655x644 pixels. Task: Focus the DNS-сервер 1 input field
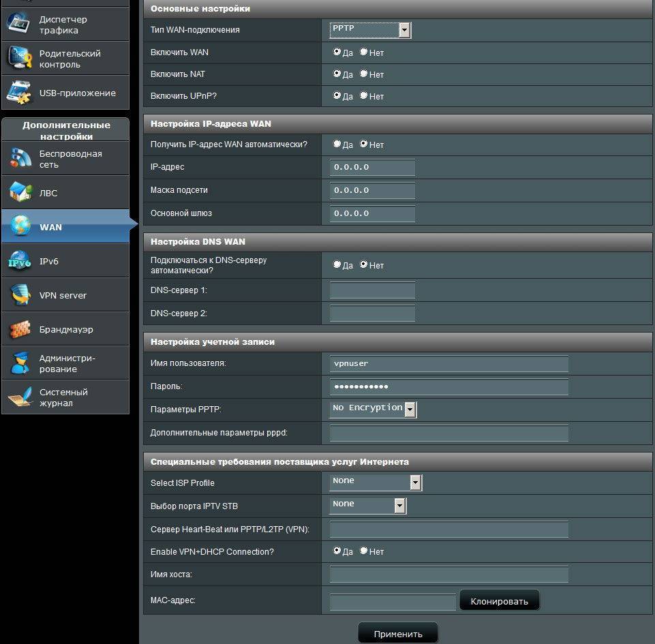(x=372, y=290)
